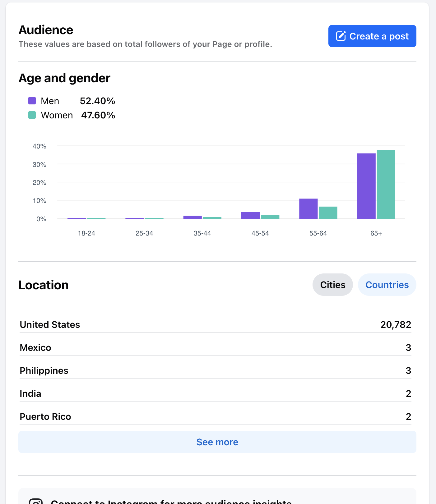Open the United States location row
This screenshot has height=504, width=436.
pyautogui.click(x=215, y=324)
